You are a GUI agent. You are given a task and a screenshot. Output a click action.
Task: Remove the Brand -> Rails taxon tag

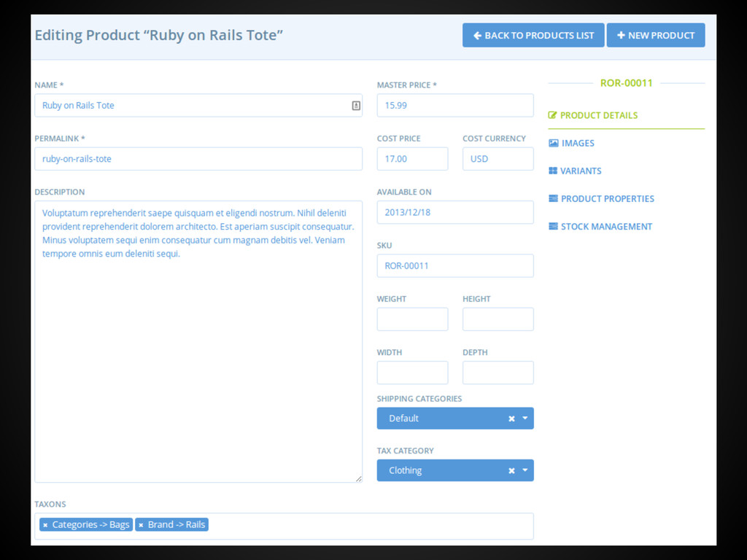[x=141, y=525]
